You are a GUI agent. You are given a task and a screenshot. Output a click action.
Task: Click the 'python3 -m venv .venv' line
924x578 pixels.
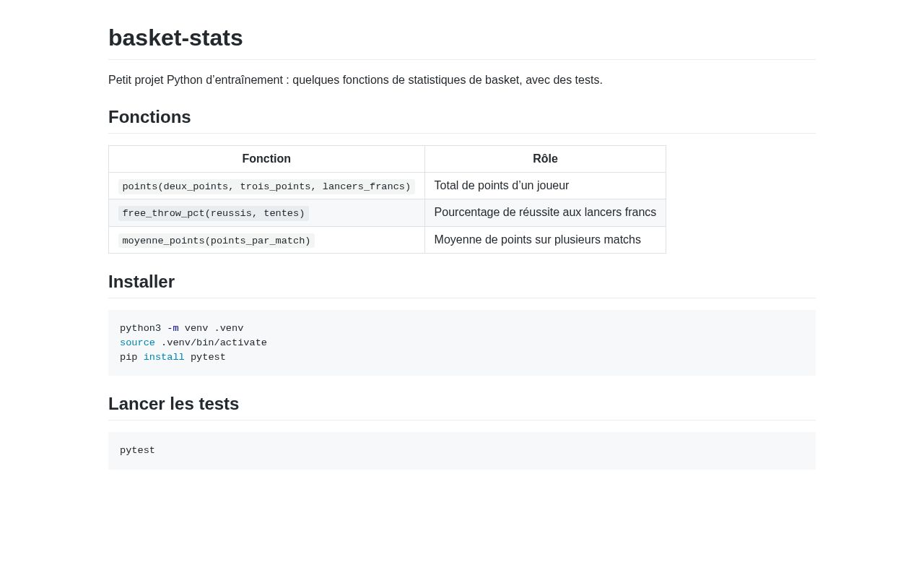tap(182, 328)
